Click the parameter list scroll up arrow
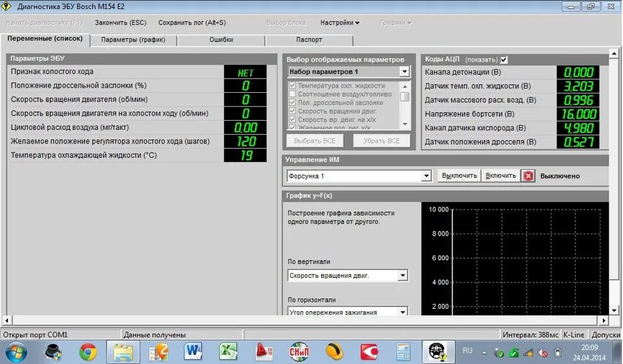Screen dimensions: 623x364 click(405, 86)
